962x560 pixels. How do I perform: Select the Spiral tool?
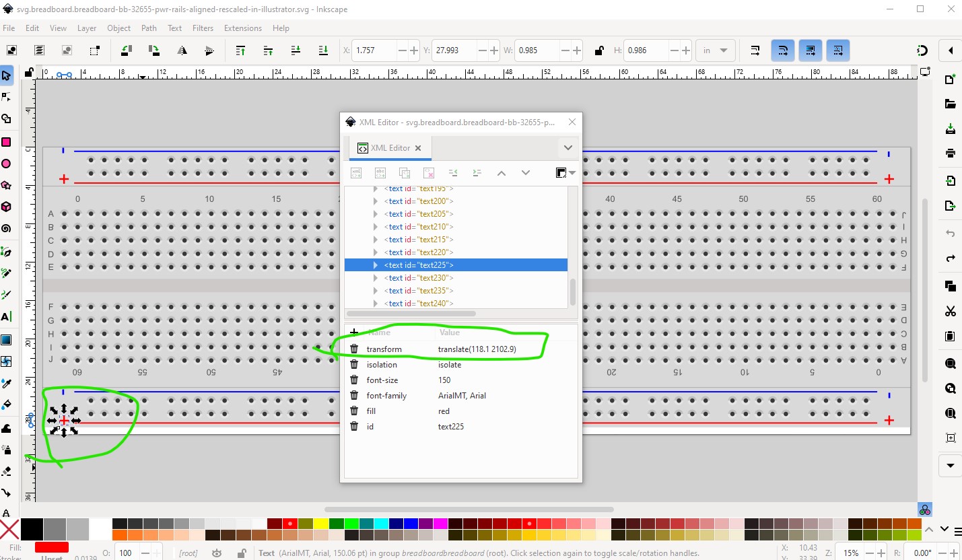pyautogui.click(x=7, y=228)
